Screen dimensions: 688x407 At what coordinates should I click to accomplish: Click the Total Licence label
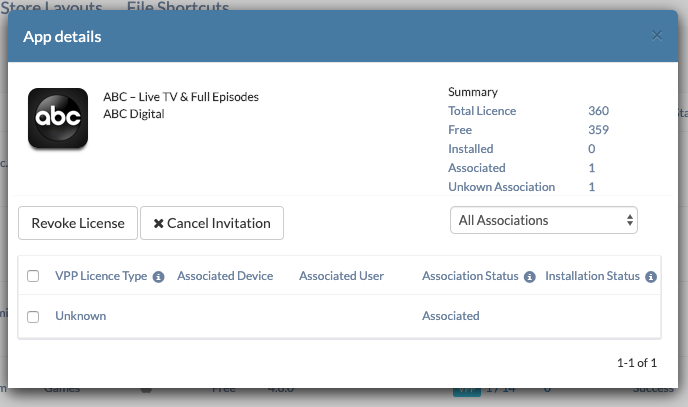click(x=482, y=111)
